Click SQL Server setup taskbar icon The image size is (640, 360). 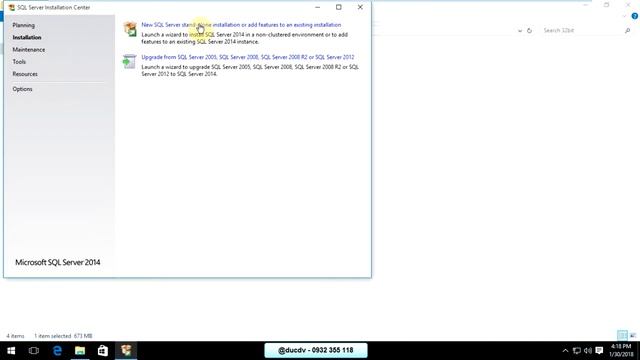(x=126, y=351)
